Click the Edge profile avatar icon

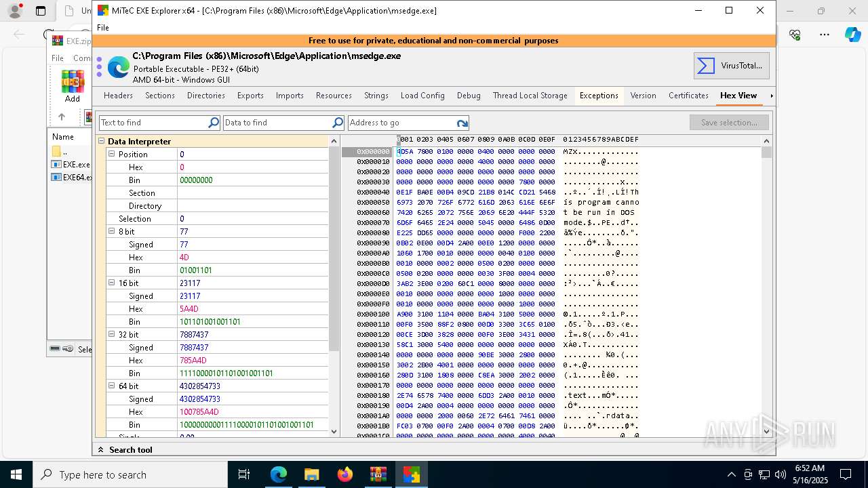click(x=14, y=11)
